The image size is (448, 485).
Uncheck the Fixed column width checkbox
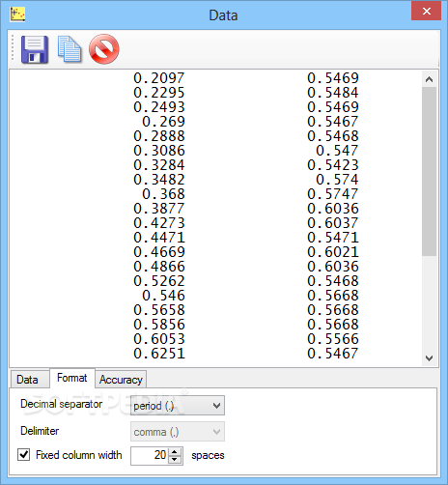click(23, 455)
